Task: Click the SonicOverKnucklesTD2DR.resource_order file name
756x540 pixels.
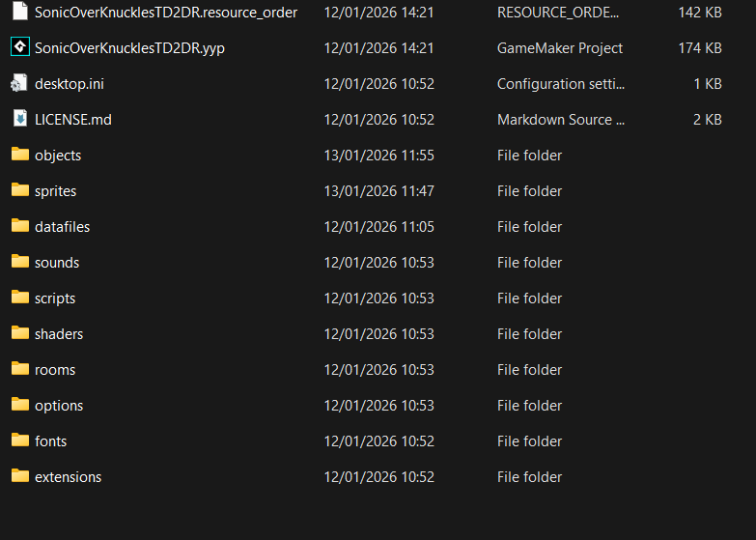Action: [x=166, y=13]
